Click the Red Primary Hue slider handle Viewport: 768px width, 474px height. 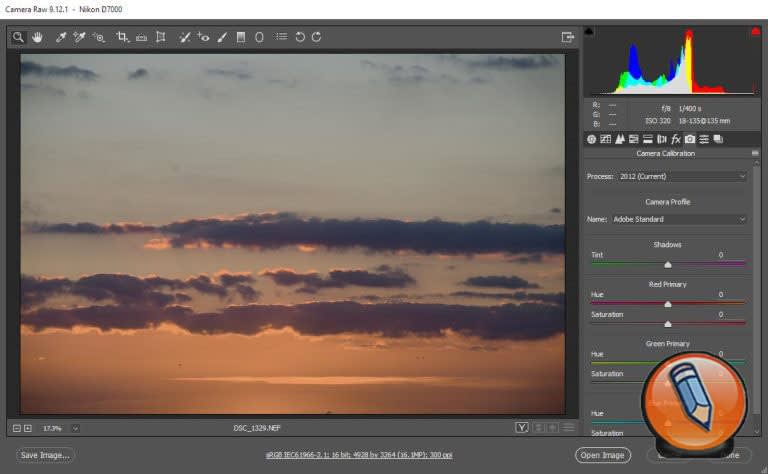[x=668, y=305]
